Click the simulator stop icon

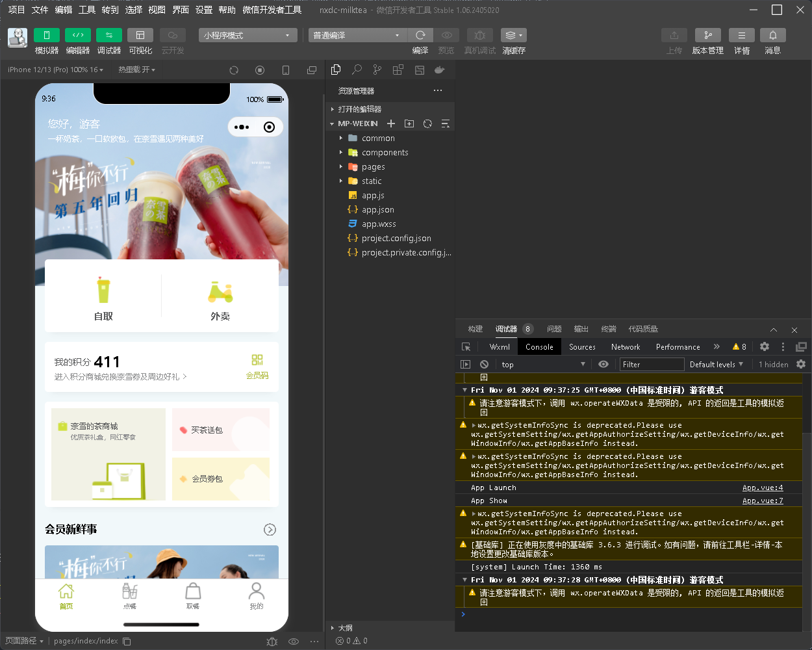pos(260,70)
